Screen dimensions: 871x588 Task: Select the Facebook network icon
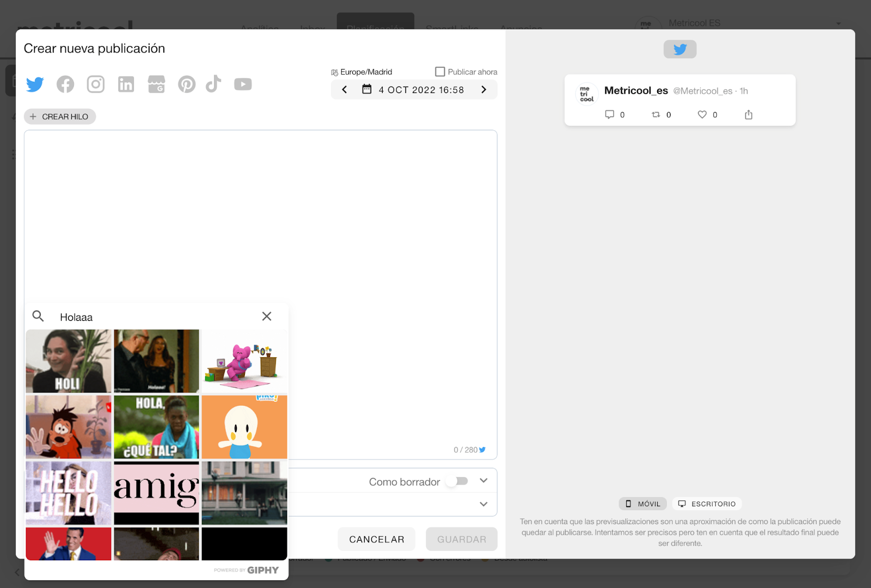[x=65, y=84]
